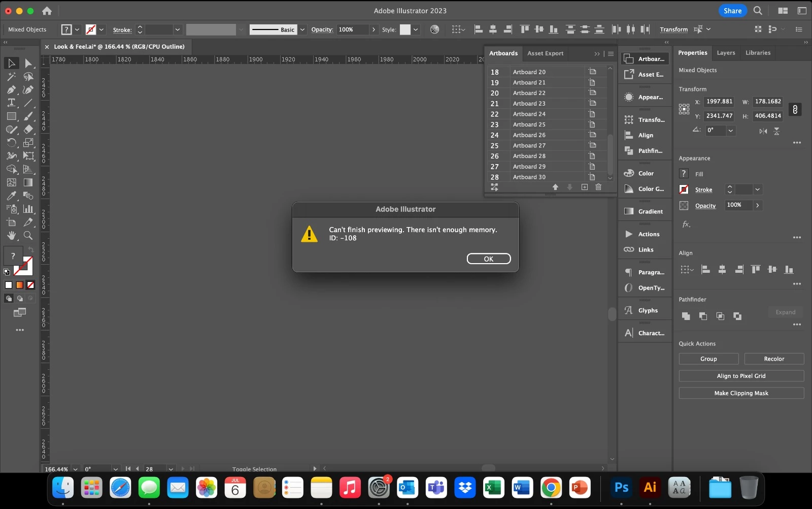The height and width of the screenshot is (509, 812).
Task: Click the Recolor button
Action: point(774,359)
